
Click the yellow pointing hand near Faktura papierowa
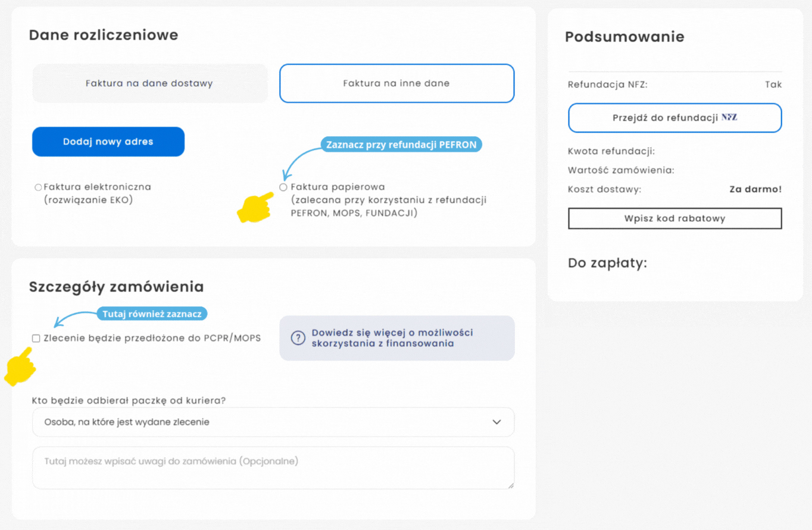click(x=254, y=208)
